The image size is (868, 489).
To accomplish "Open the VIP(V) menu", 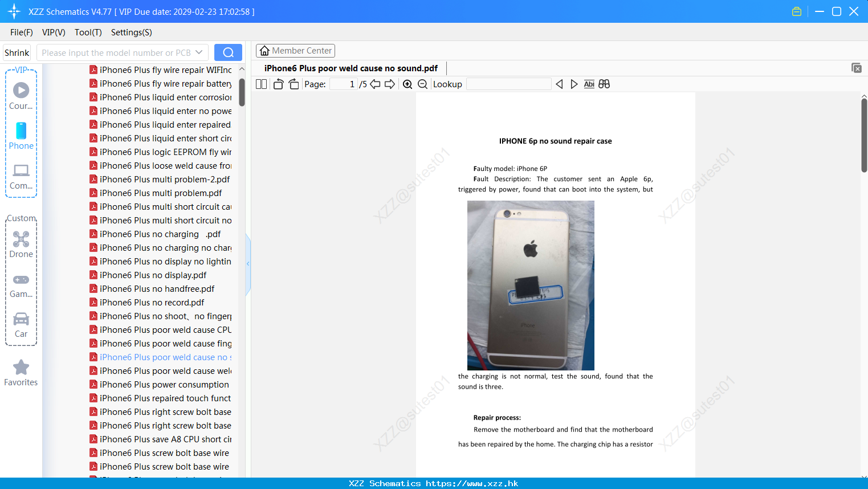I will [x=54, y=32].
